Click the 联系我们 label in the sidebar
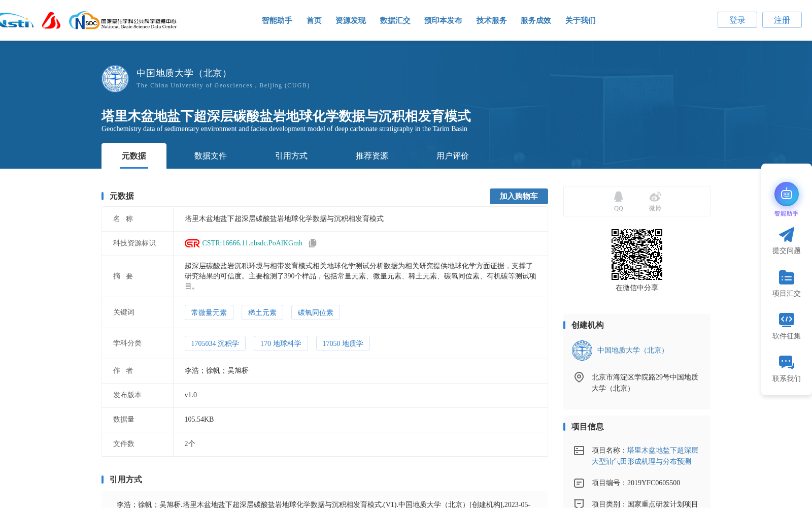This screenshot has width=812, height=508. pos(786,379)
